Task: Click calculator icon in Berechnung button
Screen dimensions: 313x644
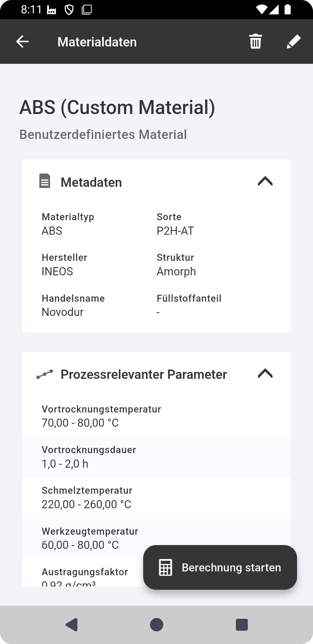Action: coord(165,567)
